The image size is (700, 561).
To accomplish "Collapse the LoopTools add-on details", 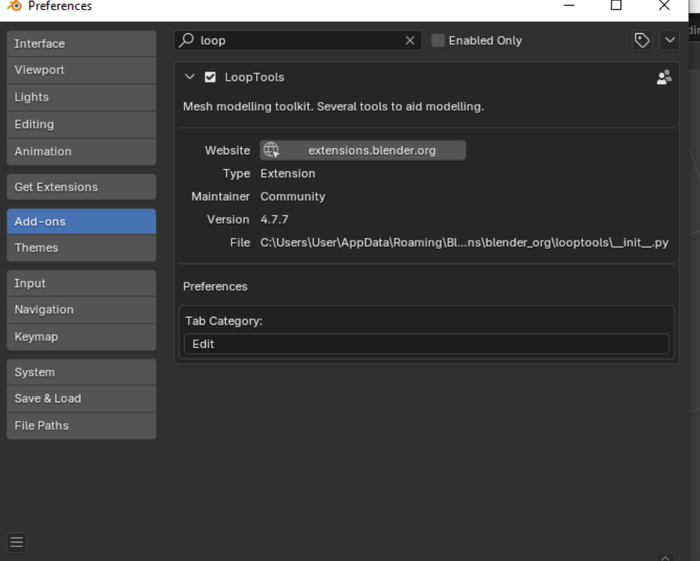I will coord(190,77).
